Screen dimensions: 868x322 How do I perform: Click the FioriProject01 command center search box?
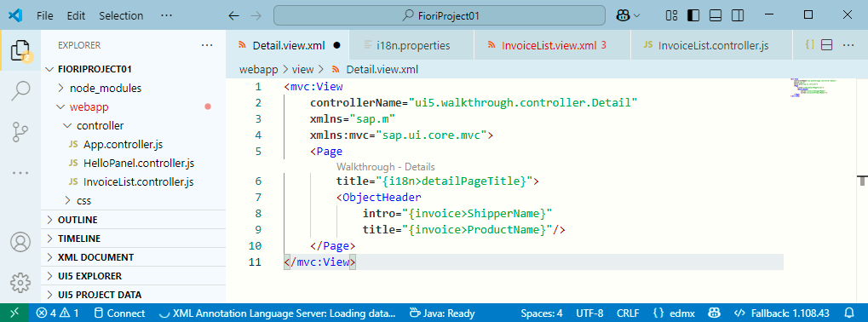click(x=440, y=15)
